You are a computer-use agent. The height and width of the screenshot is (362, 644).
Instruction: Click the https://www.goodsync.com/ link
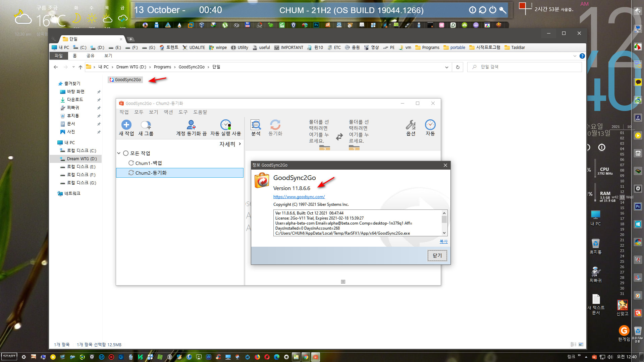299,197
